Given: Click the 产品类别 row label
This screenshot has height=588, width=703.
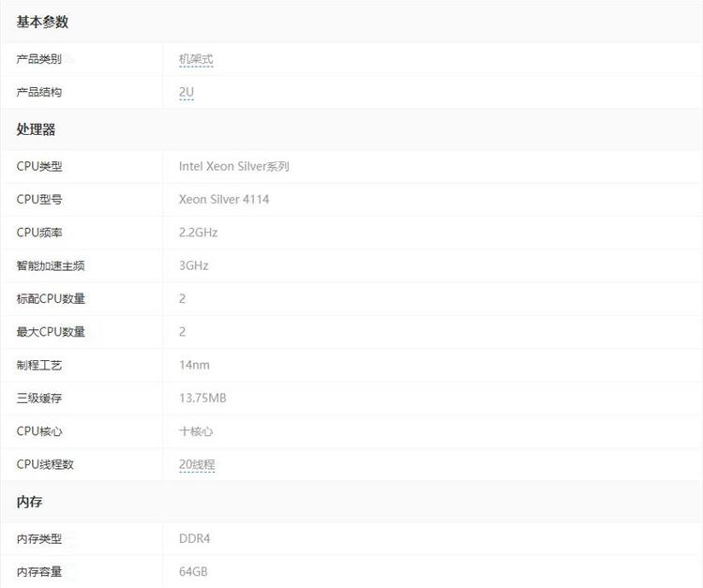Looking at the screenshot, I should [39, 59].
